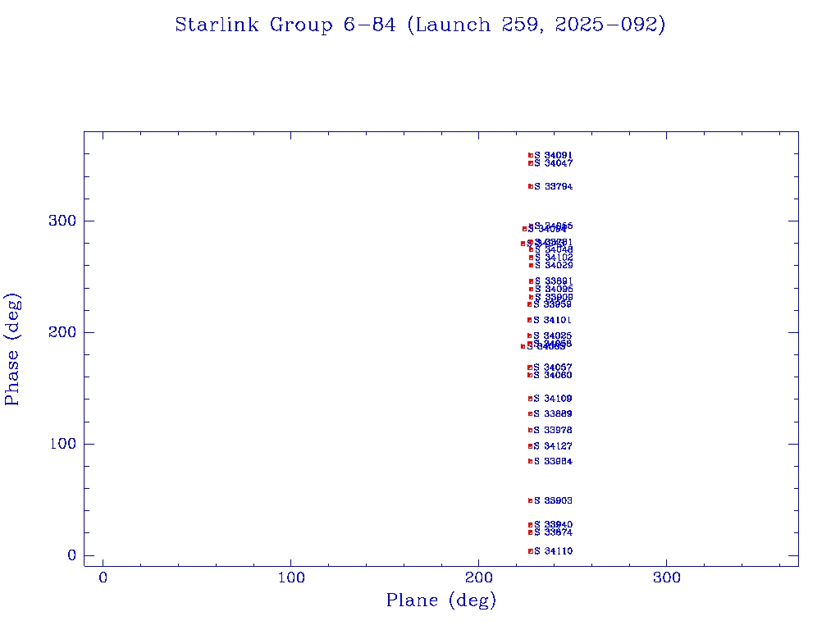Select the S 34109 red marker
Viewport: 840px width, 630px height.
pos(531,399)
